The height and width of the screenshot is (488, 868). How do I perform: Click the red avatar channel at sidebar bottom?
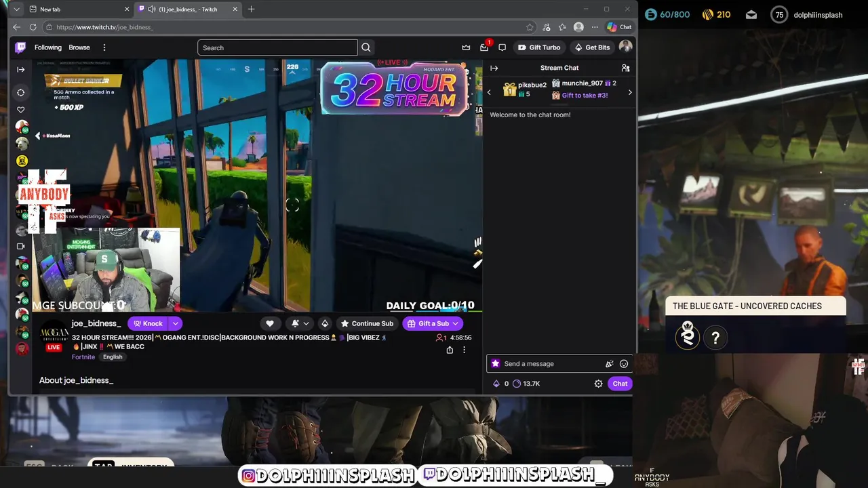[x=22, y=349]
